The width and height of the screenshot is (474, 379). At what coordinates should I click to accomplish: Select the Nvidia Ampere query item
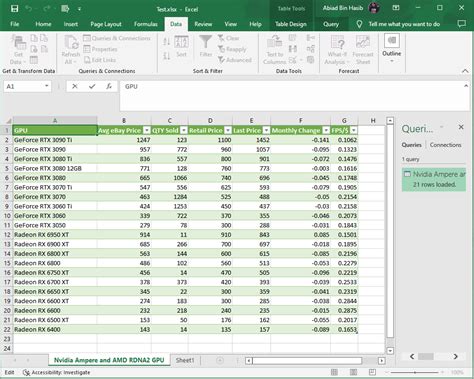pyautogui.click(x=434, y=179)
